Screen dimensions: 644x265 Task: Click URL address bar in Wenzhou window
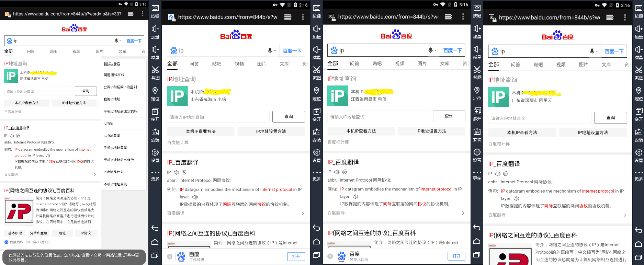click(x=68, y=14)
